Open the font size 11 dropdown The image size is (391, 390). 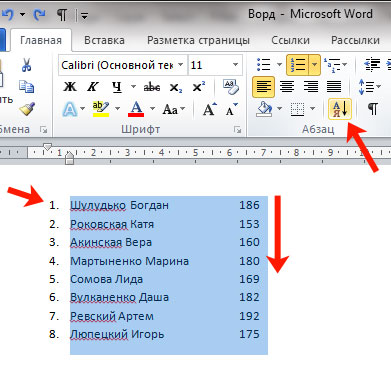coord(215,65)
